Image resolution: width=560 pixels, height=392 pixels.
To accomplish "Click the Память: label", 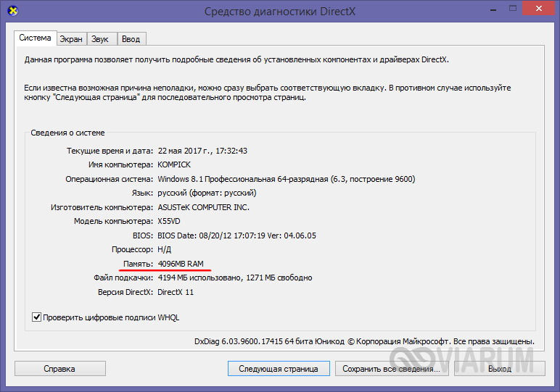I will click(138, 264).
